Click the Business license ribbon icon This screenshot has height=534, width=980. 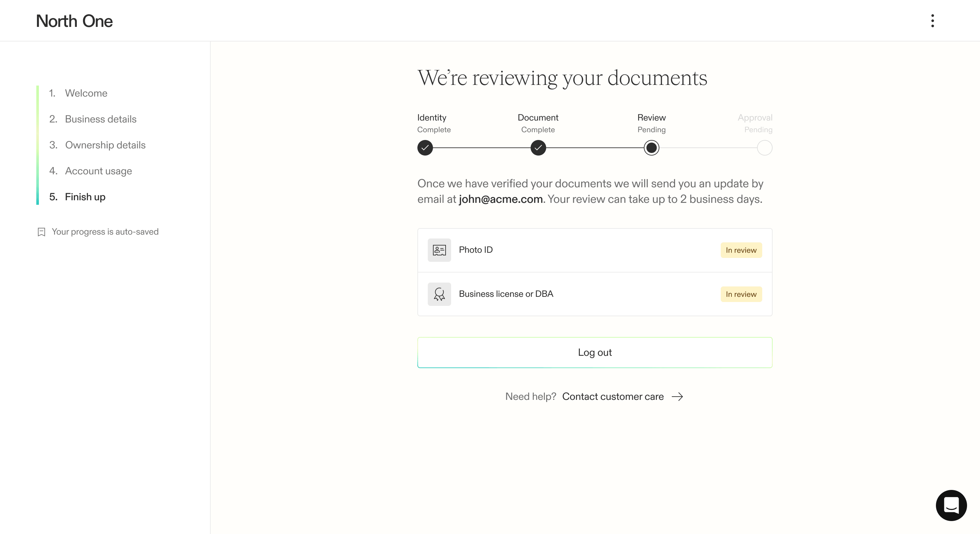(x=439, y=294)
